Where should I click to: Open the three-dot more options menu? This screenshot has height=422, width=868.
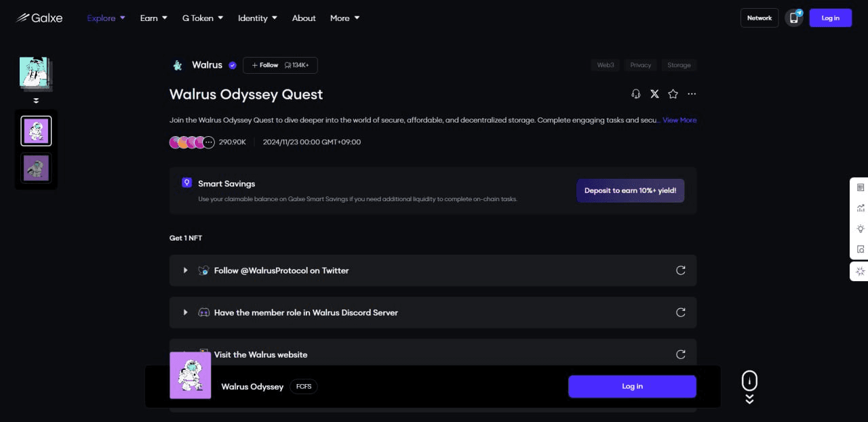[x=692, y=94]
